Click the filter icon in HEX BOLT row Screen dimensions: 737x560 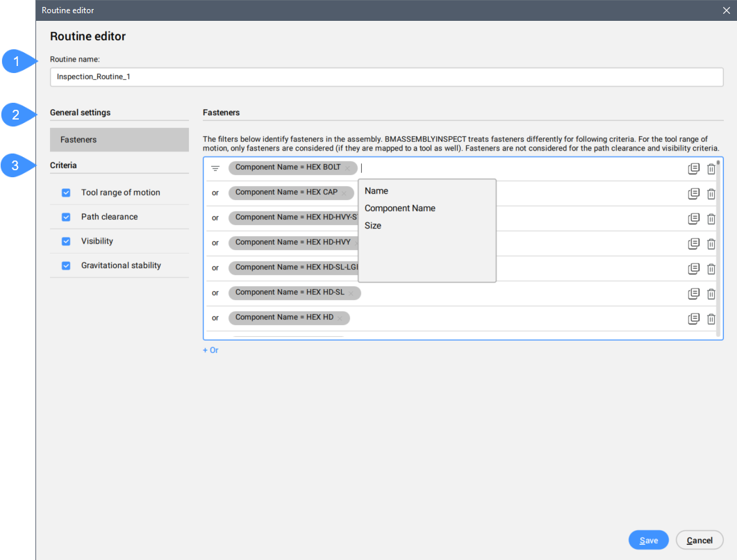tap(215, 168)
